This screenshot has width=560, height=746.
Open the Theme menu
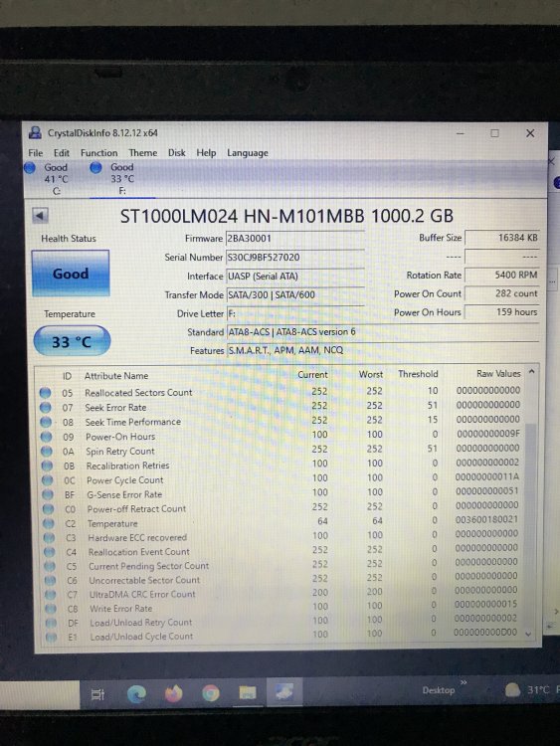click(143, 153)
